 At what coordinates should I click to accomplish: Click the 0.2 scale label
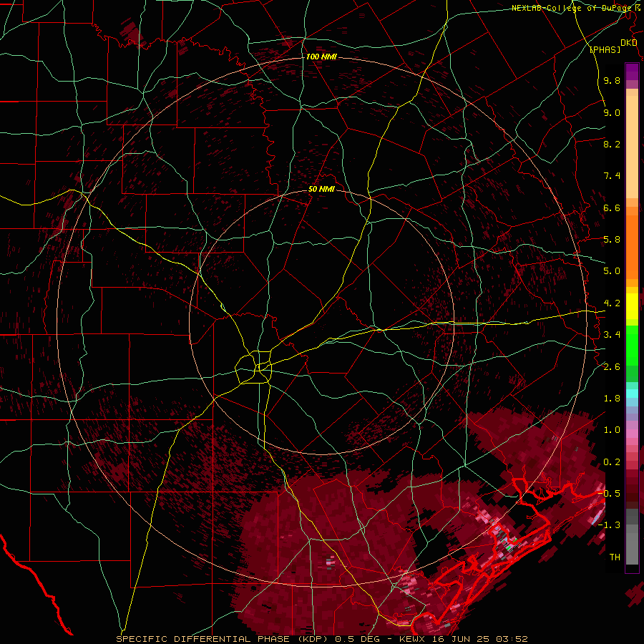tap(612, 462)
